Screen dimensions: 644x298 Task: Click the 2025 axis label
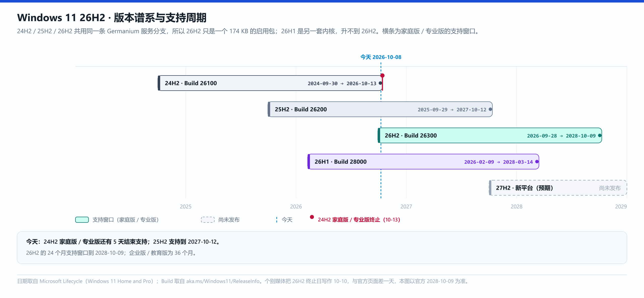(186, 207)
